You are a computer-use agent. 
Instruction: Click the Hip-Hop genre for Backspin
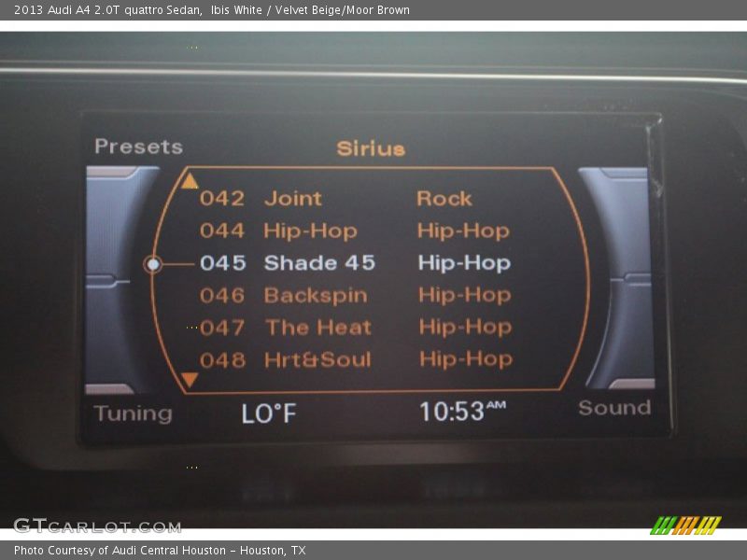(x=465, y=295)
